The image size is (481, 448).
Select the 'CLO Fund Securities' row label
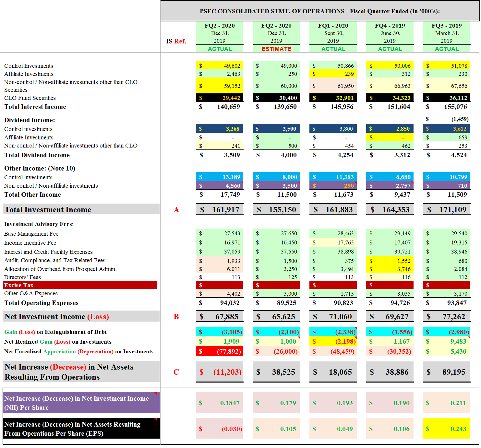tap(30, 98)
